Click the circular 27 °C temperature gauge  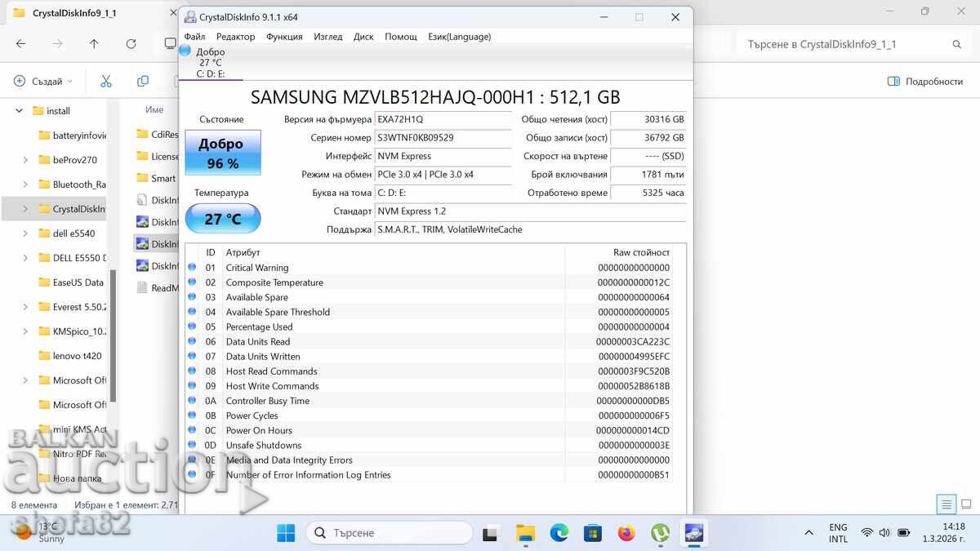[x=222, y=218]
